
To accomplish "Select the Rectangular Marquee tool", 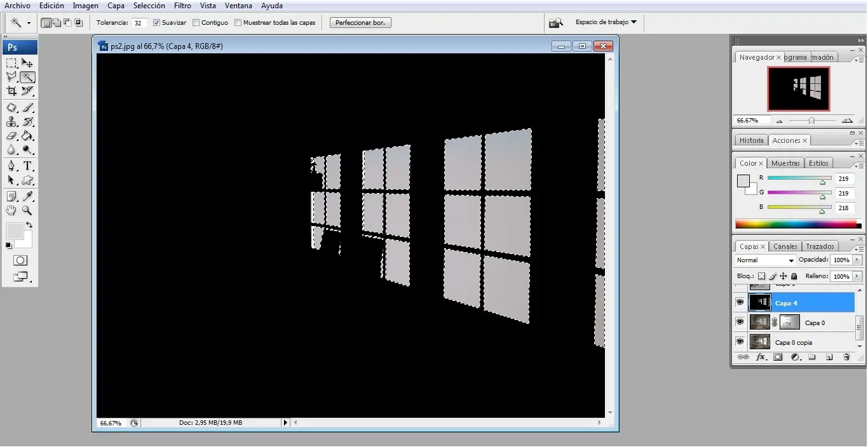I will (x=11, y=63).
